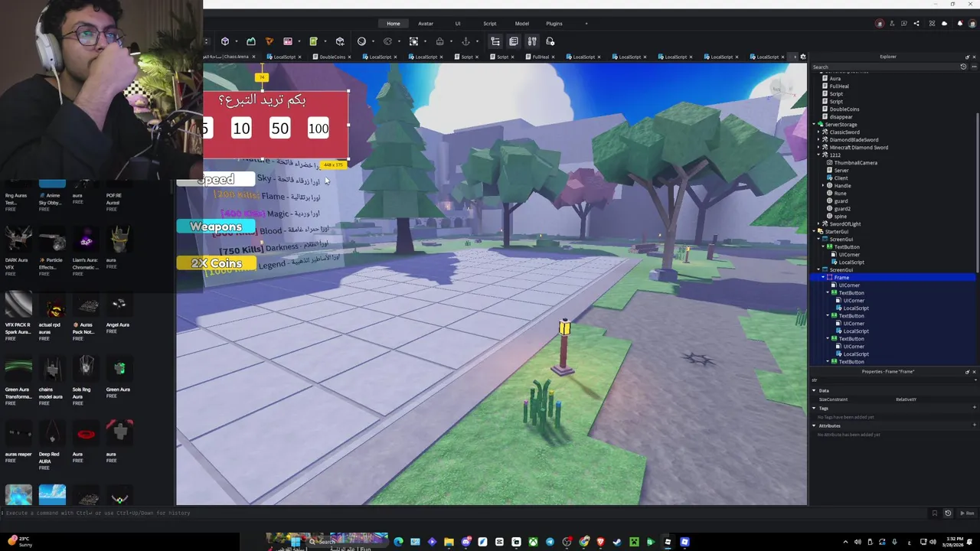
Task: Expand Minecraft Diamond Sword node
Action: click(818, 148)
